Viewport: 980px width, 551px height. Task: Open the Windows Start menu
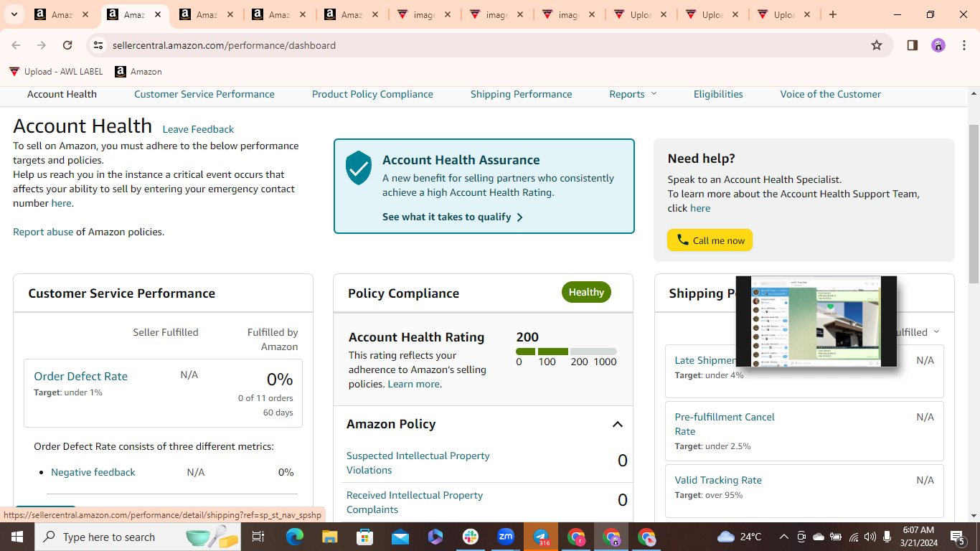point(16,537)
